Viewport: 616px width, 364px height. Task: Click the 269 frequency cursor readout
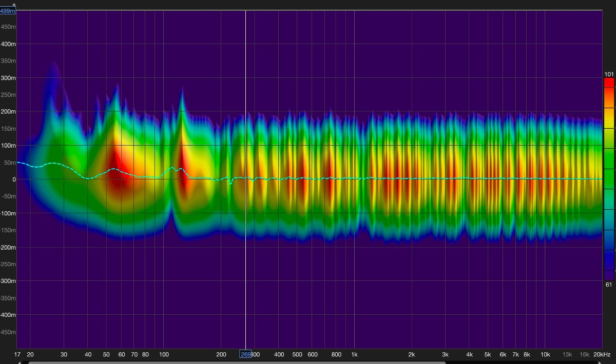pyautogui.click(x=245, y=354)
